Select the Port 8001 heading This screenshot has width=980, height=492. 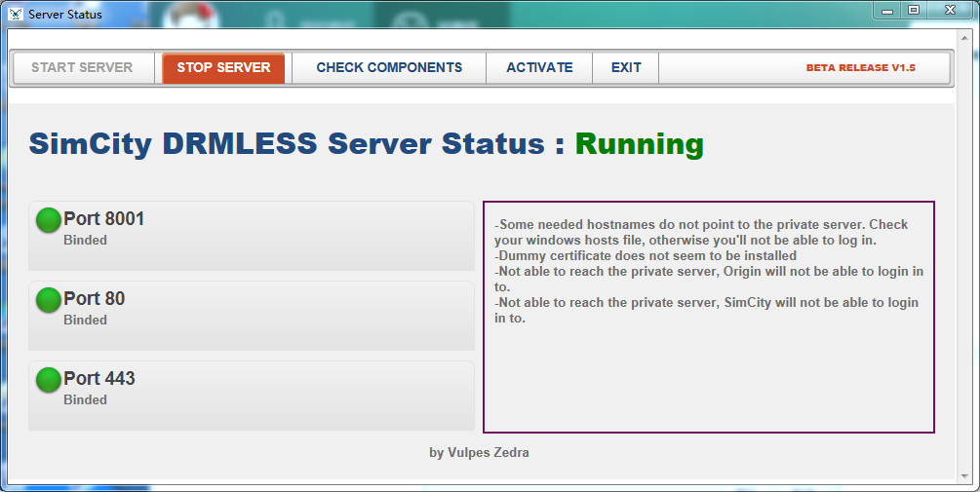[x=103, y=218]
